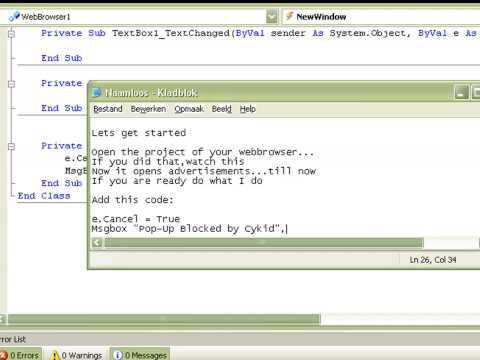The image size is (480, 360).
Task: Minimize the Naamloos Kladblok window
Action: tap(462, 92)
